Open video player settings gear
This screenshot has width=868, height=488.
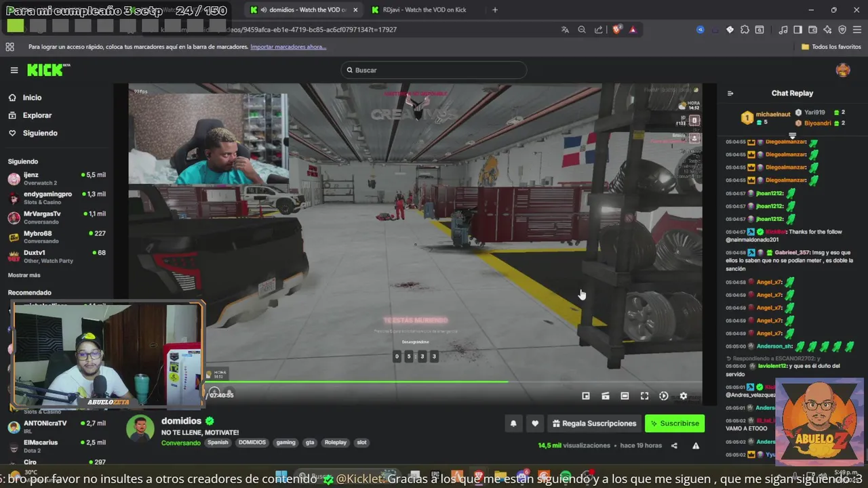pyautogui.click(x=684, y=396)
